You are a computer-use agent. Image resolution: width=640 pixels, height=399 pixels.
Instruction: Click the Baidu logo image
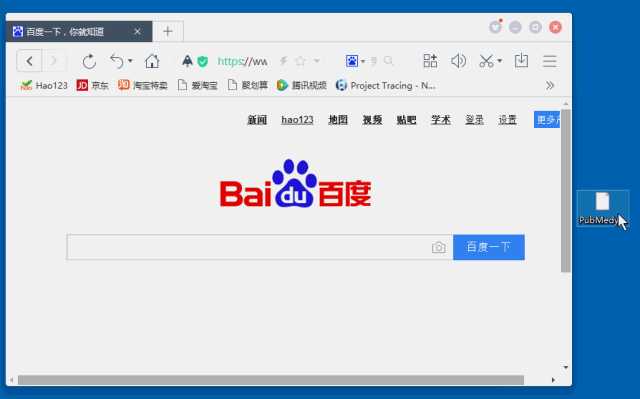tap(296, 184)
